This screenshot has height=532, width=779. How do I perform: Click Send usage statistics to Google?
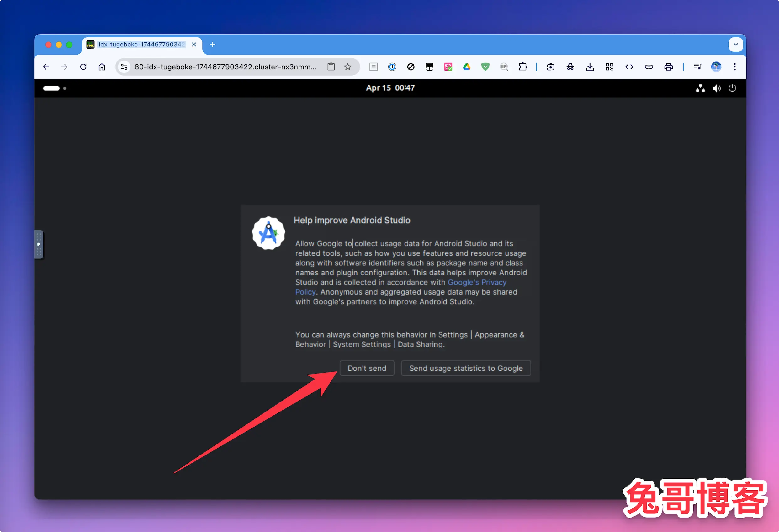click(466, 368)
